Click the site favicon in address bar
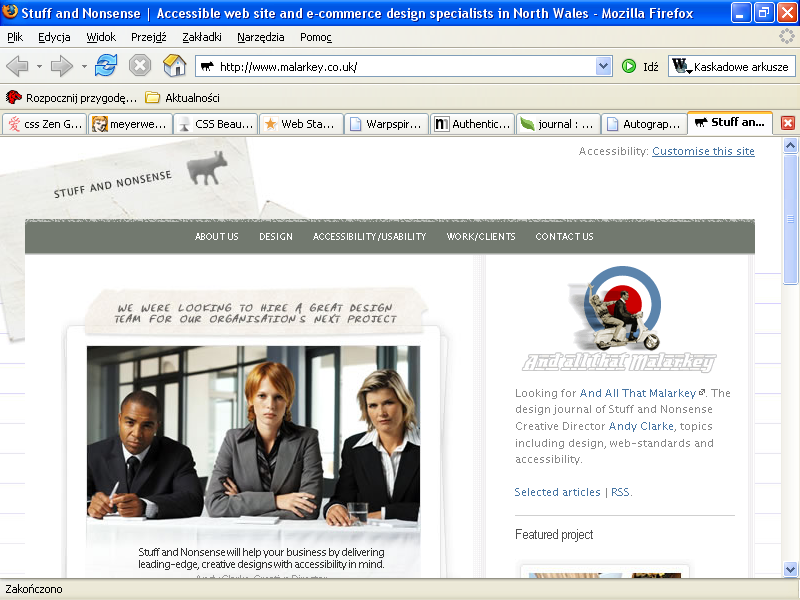 point(207,66)
